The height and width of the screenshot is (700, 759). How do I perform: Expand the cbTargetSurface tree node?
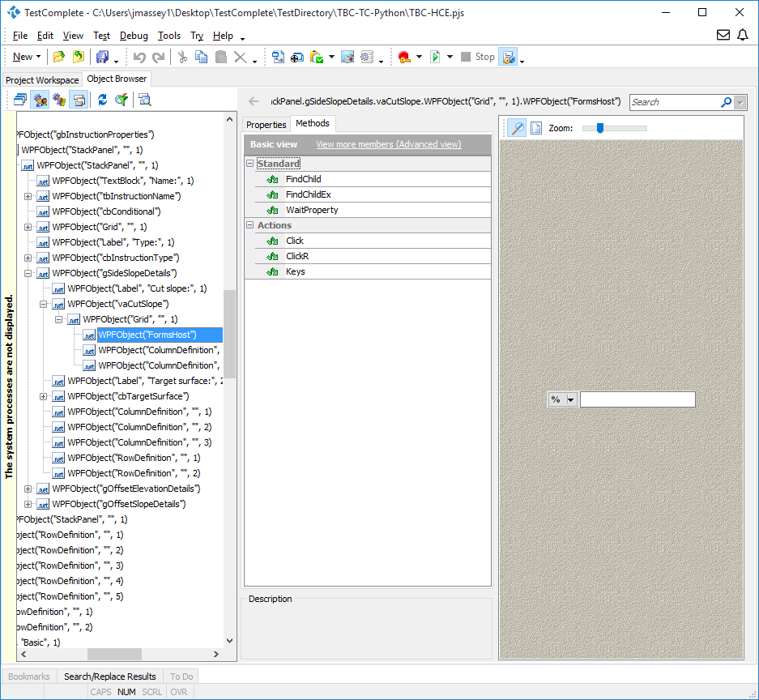(44, 396)
